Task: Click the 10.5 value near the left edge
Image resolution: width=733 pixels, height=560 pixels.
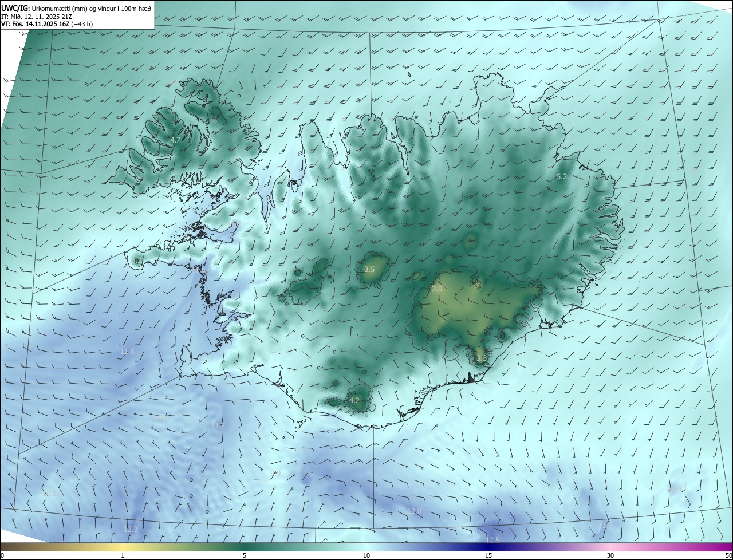Action: click(49, 493)
